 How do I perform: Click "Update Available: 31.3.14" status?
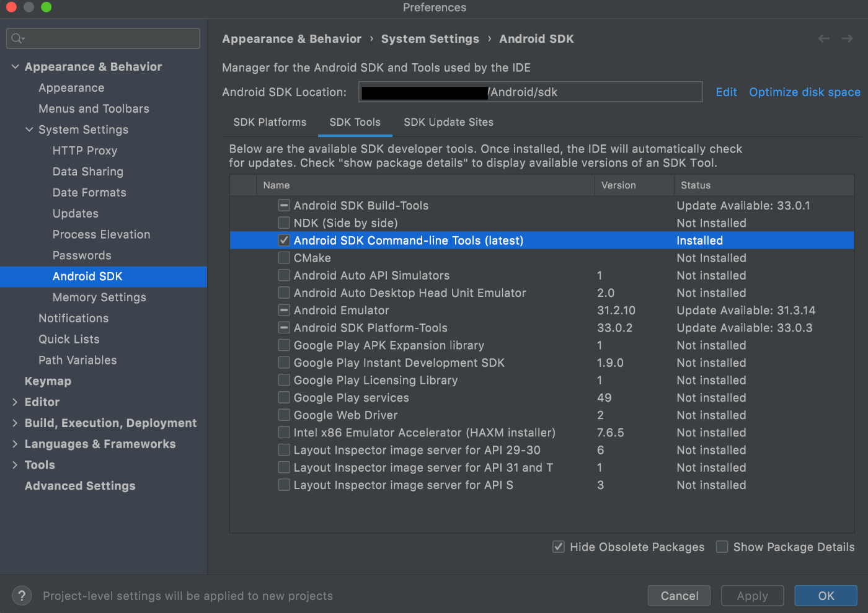[x=746, y=310]
